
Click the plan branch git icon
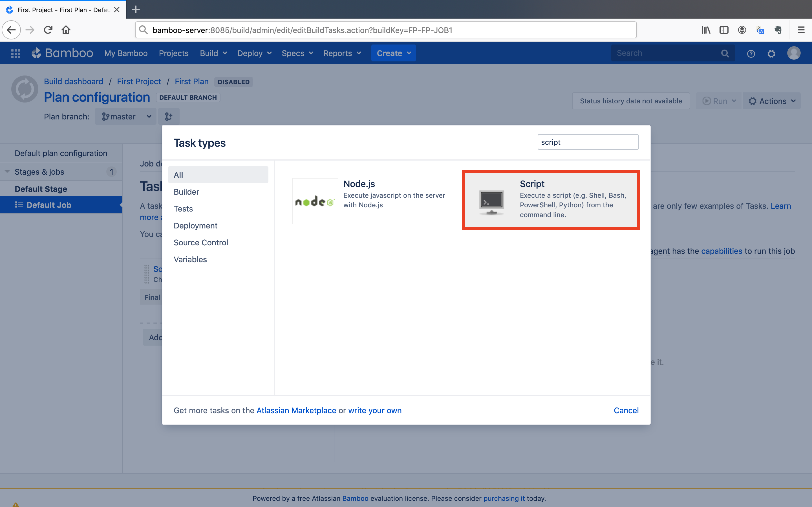tap(168, 116)
